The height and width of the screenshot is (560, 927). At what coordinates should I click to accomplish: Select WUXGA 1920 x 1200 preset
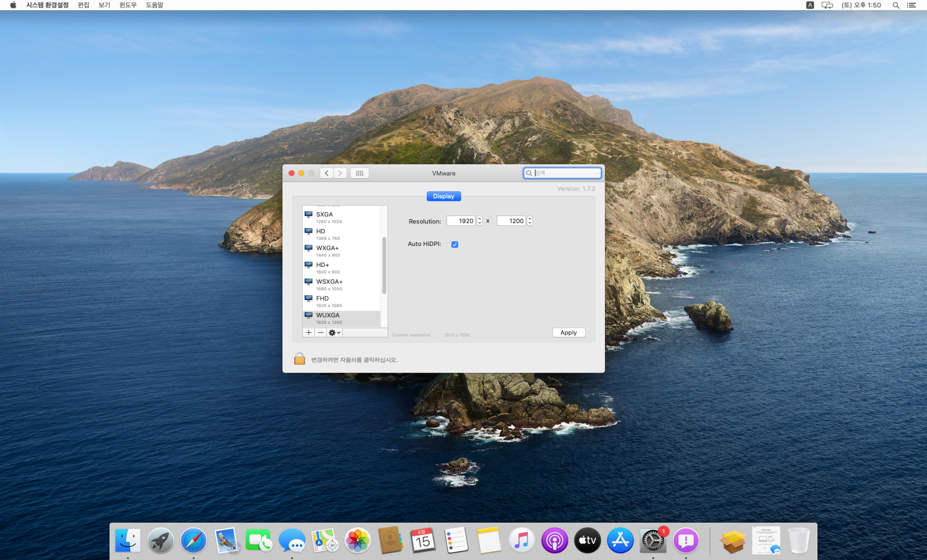(341, 318)
